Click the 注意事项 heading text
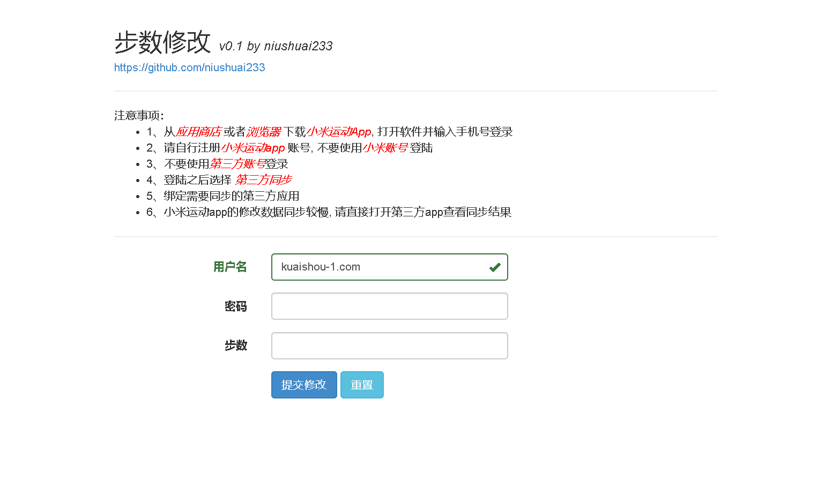The height and width of the screenshot is (504, 832). (139, 116)
